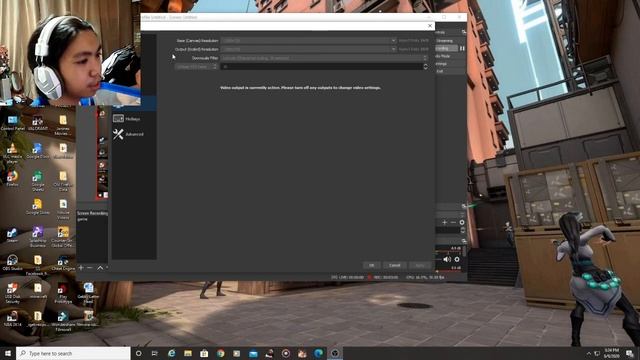This screenshot has width=640, height=360.
Task: Mute audio with speaker icon in mixer
Action: 447,259
